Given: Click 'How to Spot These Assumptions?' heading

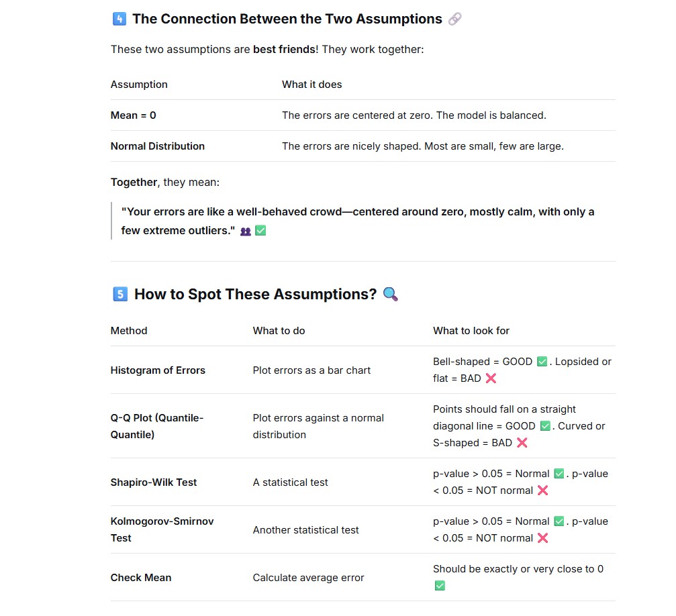Looking at the screenshot, I should (x=256, y=294).
